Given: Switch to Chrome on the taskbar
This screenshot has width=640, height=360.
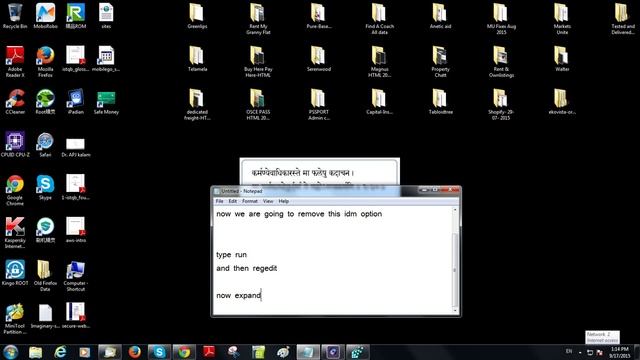Looking at the screenshot, I should point(184,352).
